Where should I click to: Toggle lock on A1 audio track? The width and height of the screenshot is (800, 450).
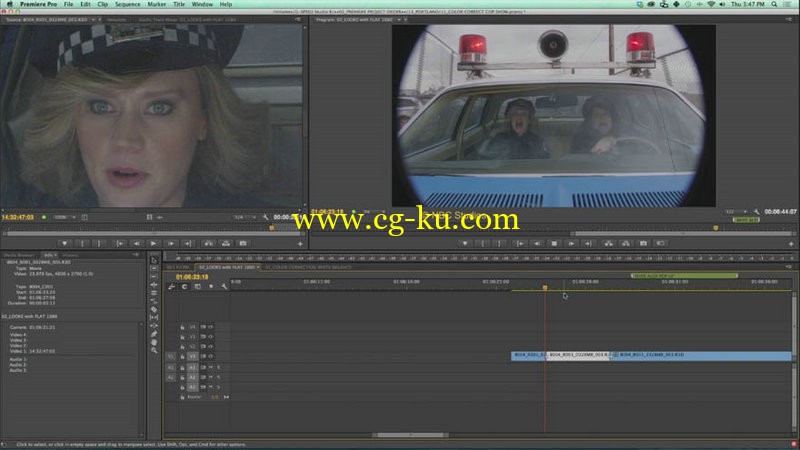coord(182,367)
